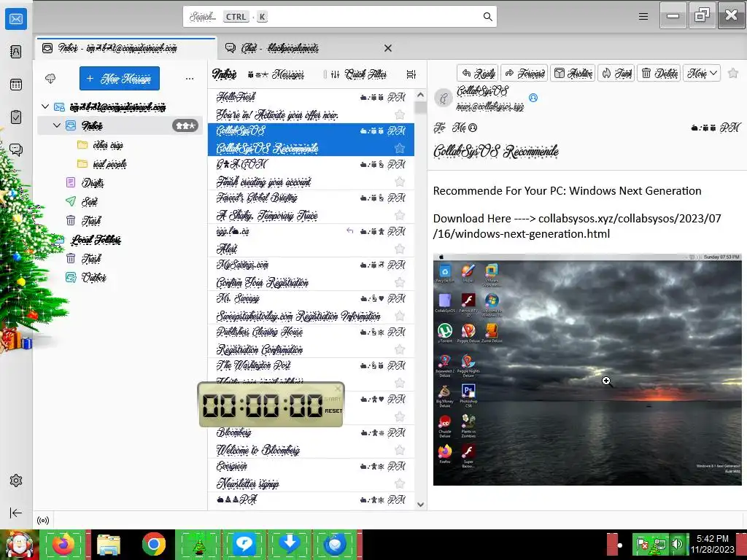Close the Chat tab

pos(388,48)
